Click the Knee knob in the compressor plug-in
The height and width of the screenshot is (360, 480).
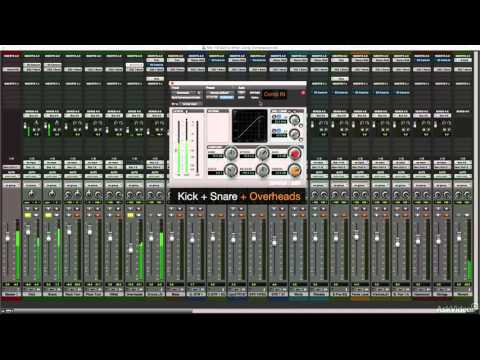coord(231,154)
